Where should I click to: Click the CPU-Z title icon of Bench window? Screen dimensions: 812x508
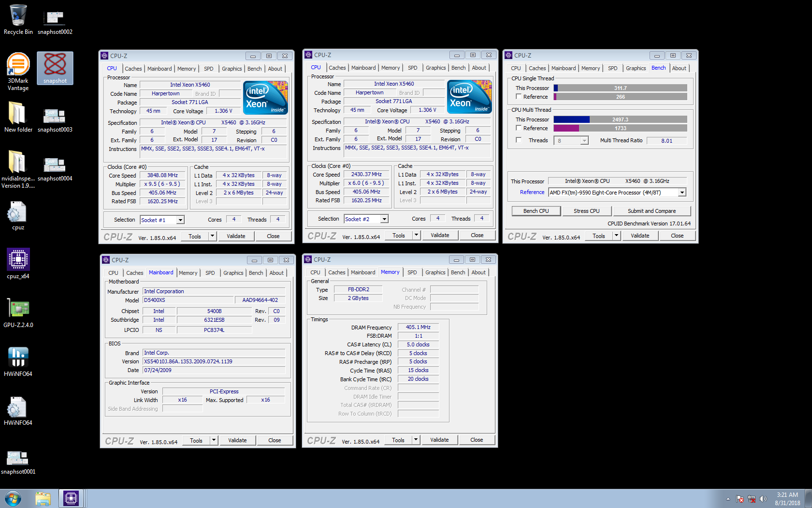pyautogui.click(x=508, y=55)
